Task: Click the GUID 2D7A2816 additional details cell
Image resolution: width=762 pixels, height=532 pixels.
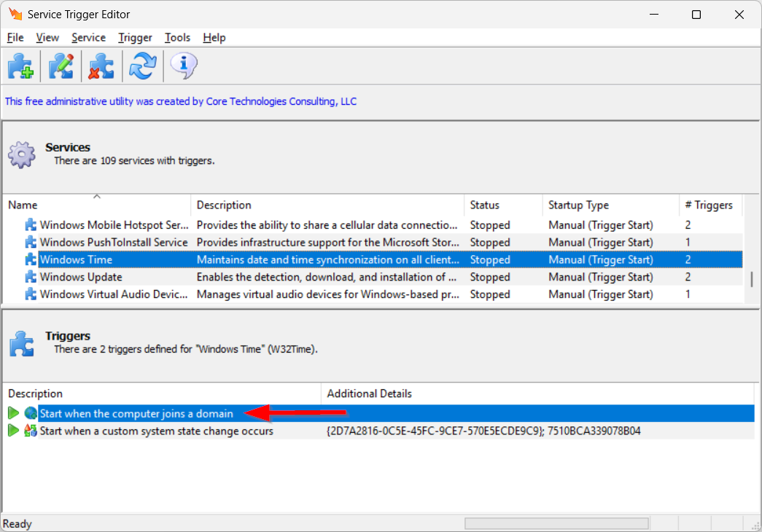Action: coord(483,431)
